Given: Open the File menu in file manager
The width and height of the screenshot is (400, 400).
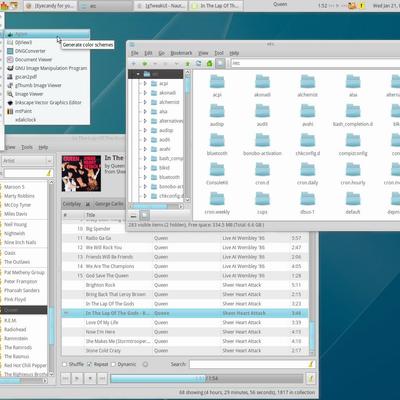Looking at the screenshot, I should click(134, 53).
